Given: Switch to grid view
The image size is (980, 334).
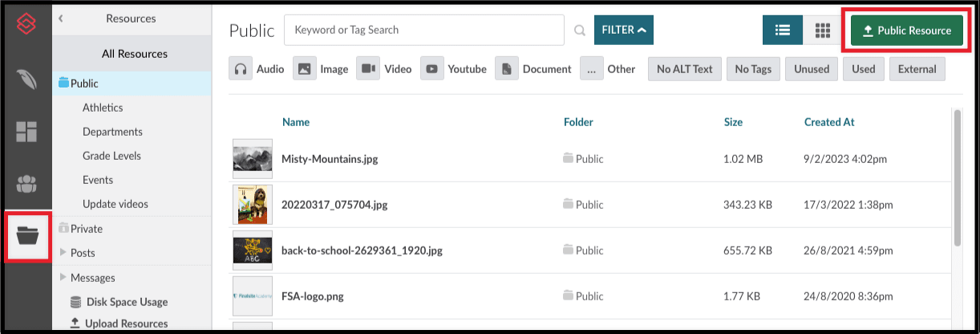Looking at the screenshot, I should pyautogui.click(x=822, y=31).
